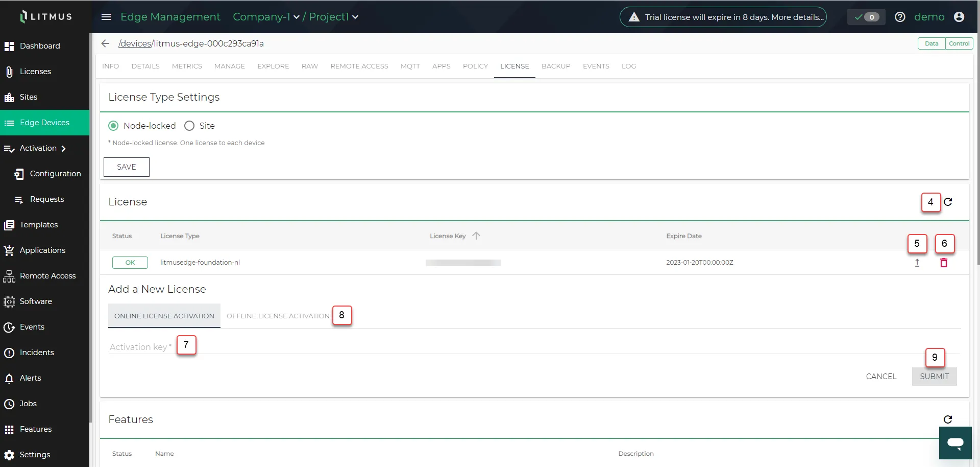980x467 pixels.
Task: Switch to Control mode toggle
Action: [x=959, y=43]
